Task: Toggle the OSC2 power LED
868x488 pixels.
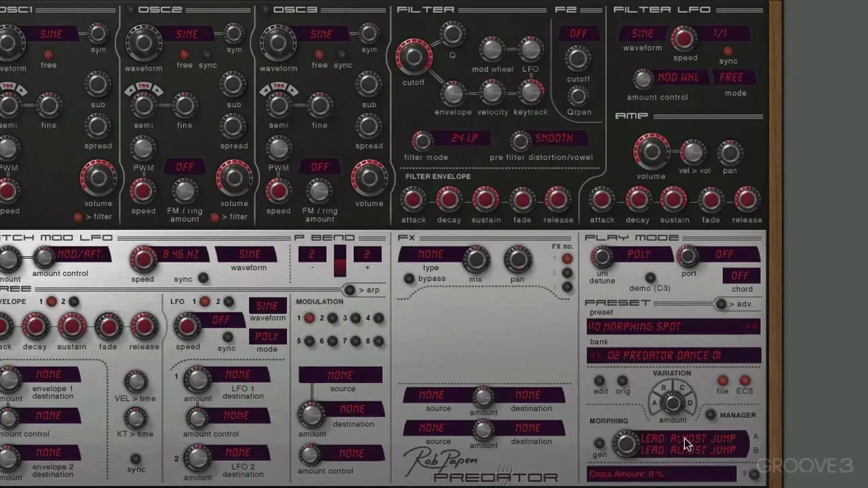Action: click(130, 9)
